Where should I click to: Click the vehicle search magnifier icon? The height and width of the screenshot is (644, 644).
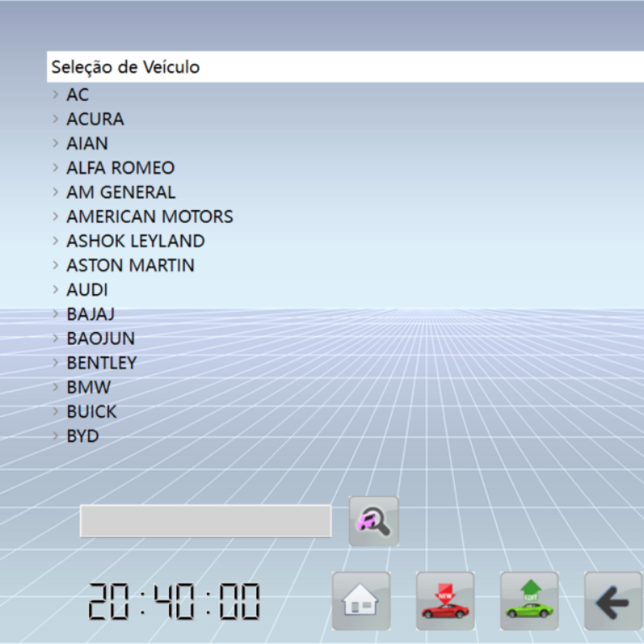(x=374, y=520)
